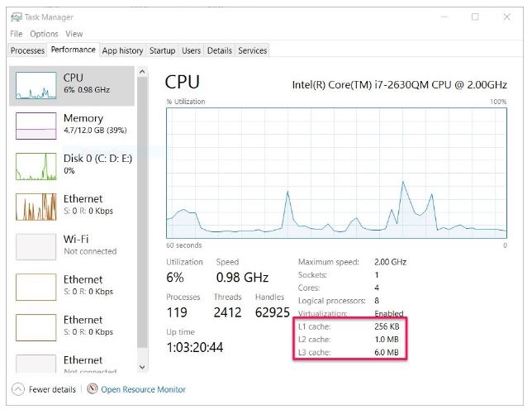532x414 pixels.
Task: Click the Task Manager title bar icon
Action: pos(17,17)
